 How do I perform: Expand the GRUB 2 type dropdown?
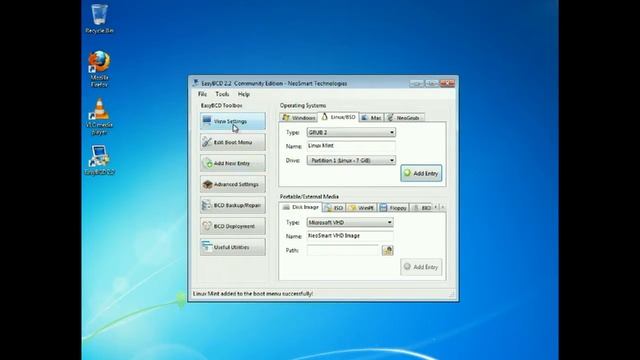(351, 132)
